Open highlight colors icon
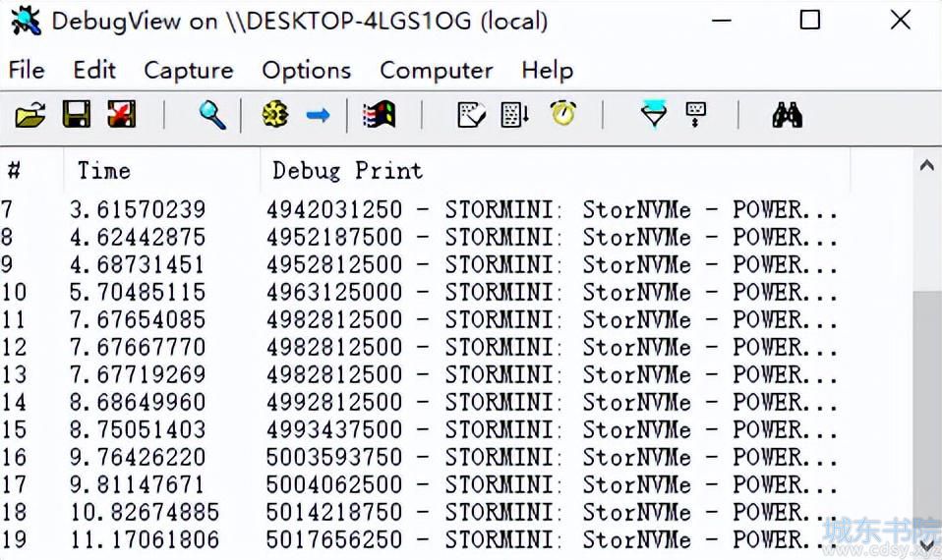This screenshot has height=560, width=942. pyautogui.click(x=696, y=114)
